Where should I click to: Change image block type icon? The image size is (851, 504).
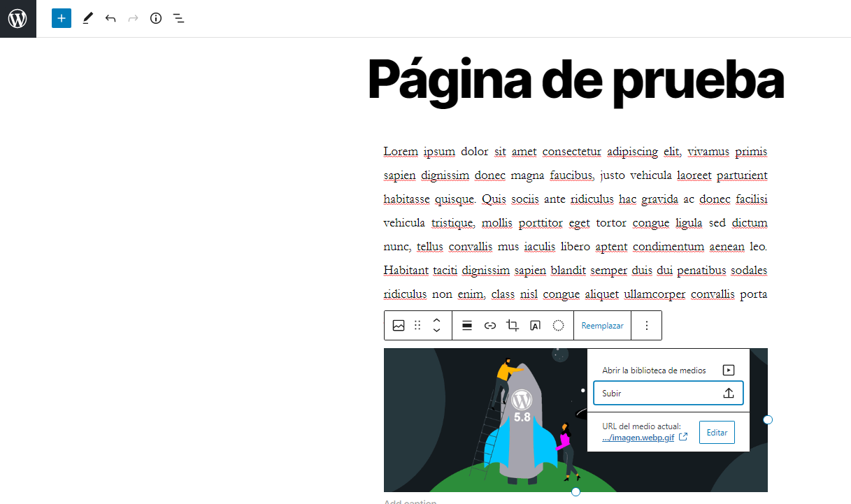[399, 325]
